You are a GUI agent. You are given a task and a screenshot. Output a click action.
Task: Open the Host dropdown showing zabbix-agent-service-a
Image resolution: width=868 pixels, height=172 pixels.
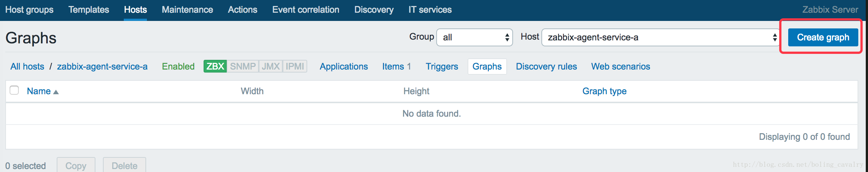660,37
